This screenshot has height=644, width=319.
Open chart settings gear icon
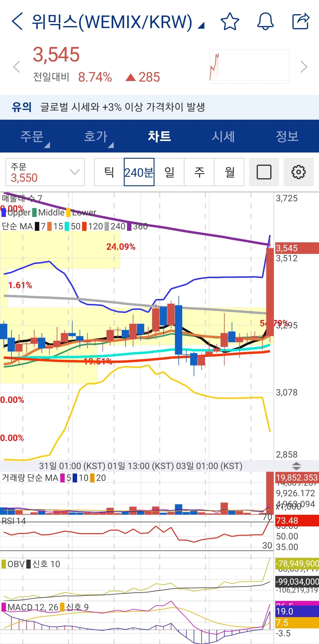(298, 172)
